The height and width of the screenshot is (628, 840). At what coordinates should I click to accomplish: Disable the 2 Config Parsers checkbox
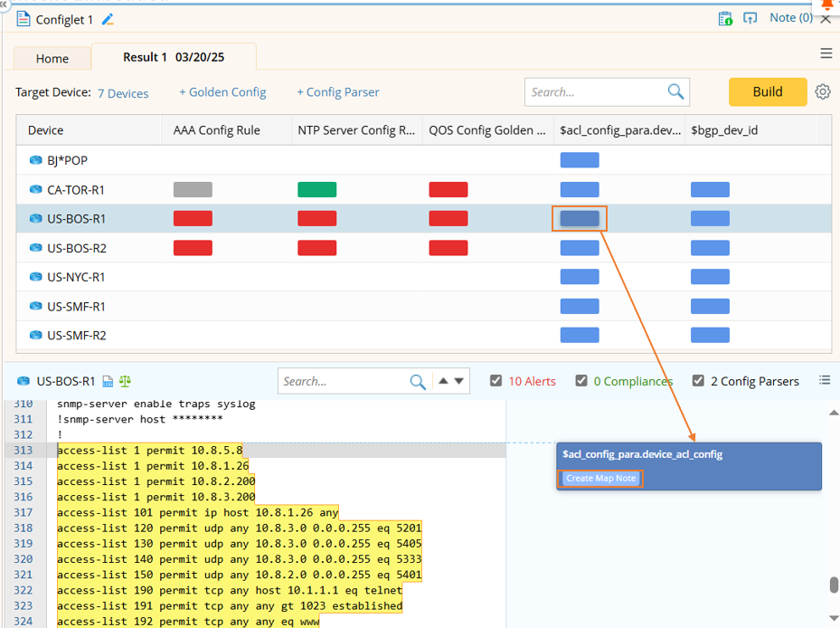click(698, 381)
